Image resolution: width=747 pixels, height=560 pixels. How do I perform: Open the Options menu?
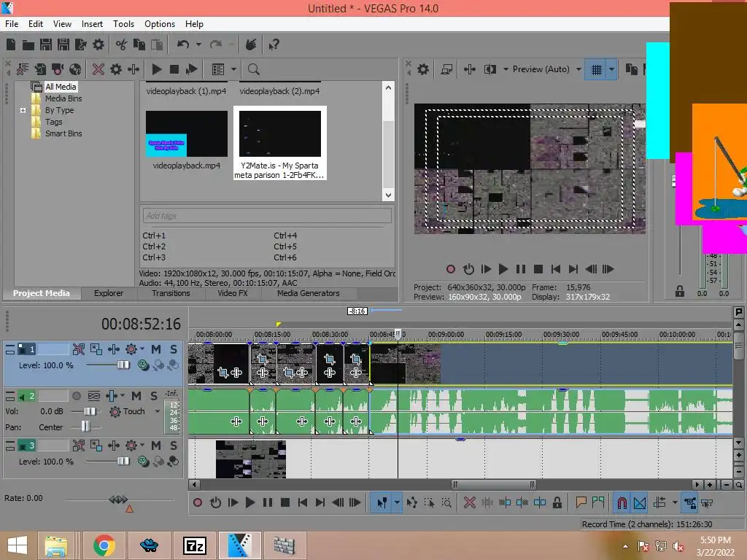pyautogui.click(x=160, y=24)
